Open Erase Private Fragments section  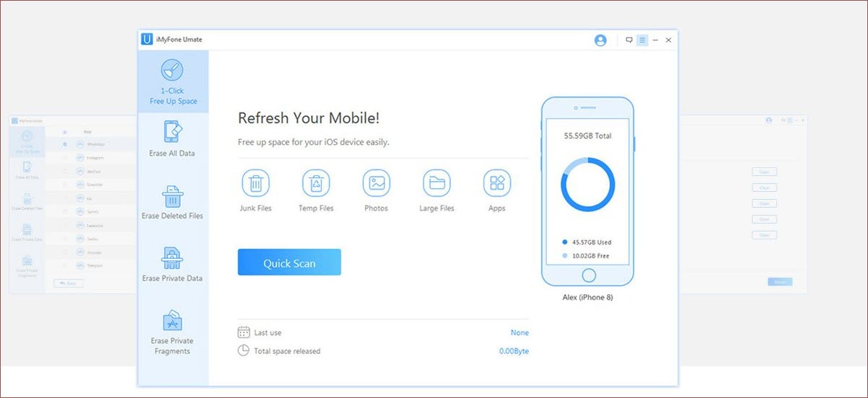[172, 332]
